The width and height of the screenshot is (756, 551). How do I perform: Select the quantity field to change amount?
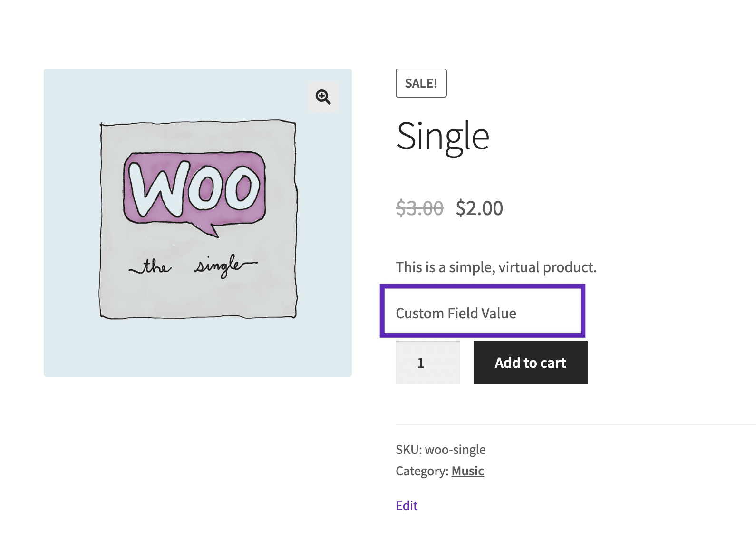pos(427,363)
